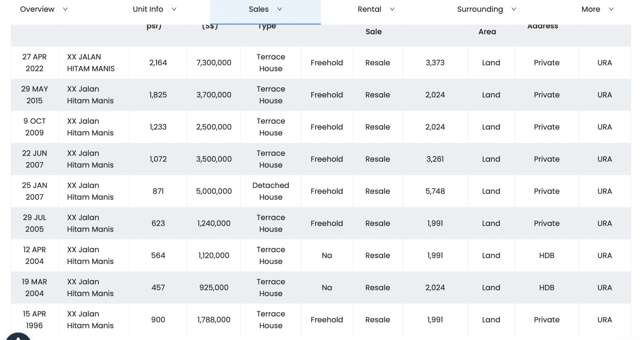Click the accessibility widget icon at bottom-left
This screenshot has width=644, height=340.
[18, 336]
